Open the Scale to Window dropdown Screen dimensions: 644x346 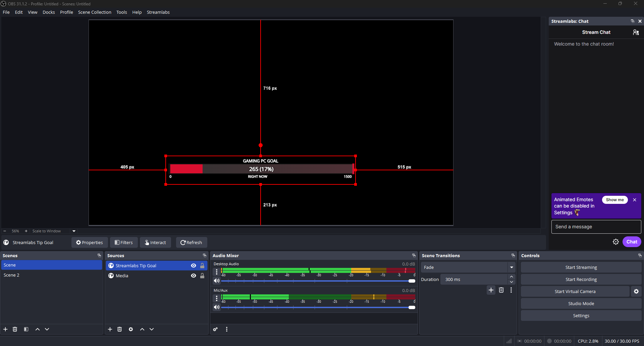[x=74, y=231]
